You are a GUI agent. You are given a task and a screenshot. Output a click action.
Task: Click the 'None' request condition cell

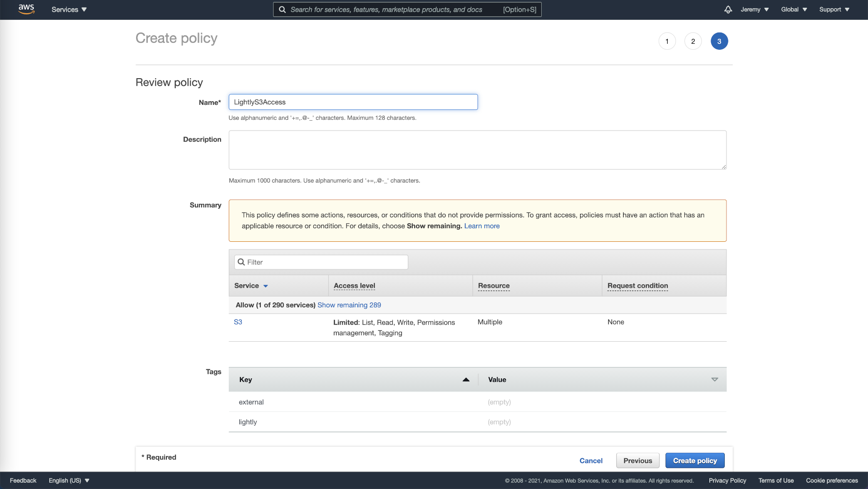[615, 322]
